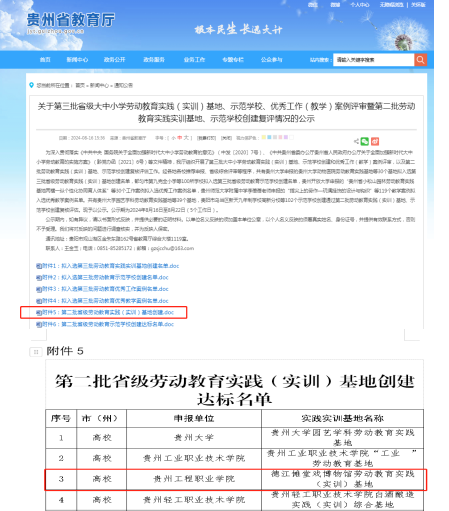The height and width of the screenshot is (511, 449).
Task: Click the orange search magnifier button
Action: [x=420, y=60]
